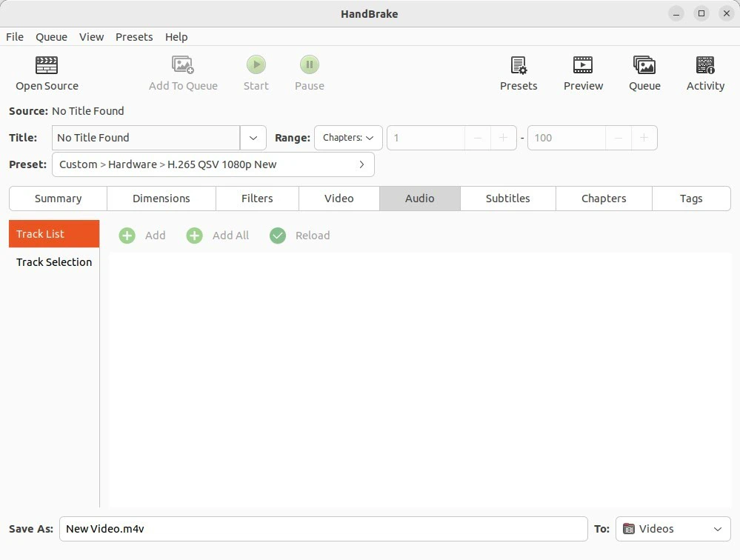Open the Videos destination folder dropdown
Viewport: 740px width, 560px height.
click(673, 529)
